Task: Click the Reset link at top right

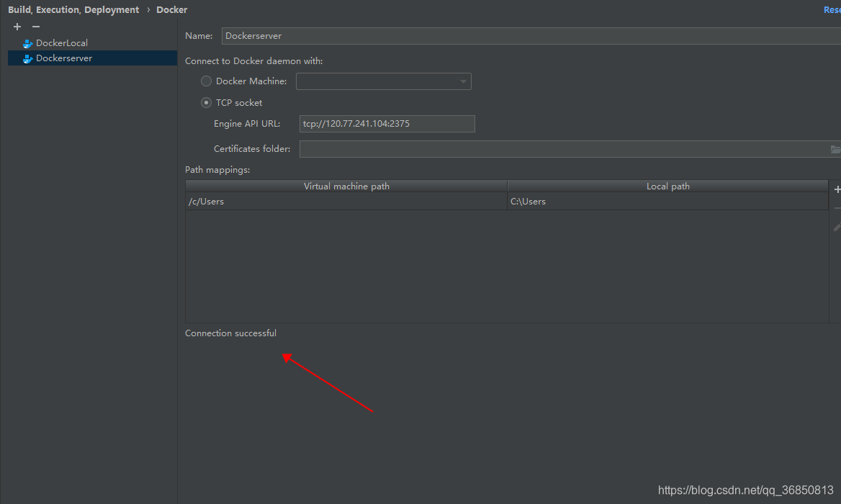Action: tap(832, 9)
